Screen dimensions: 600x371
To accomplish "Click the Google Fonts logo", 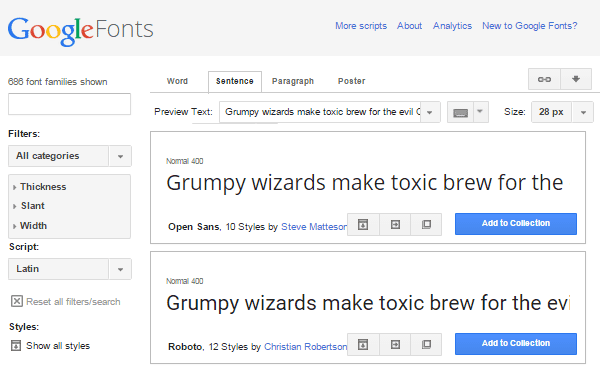I will point(80,31).
